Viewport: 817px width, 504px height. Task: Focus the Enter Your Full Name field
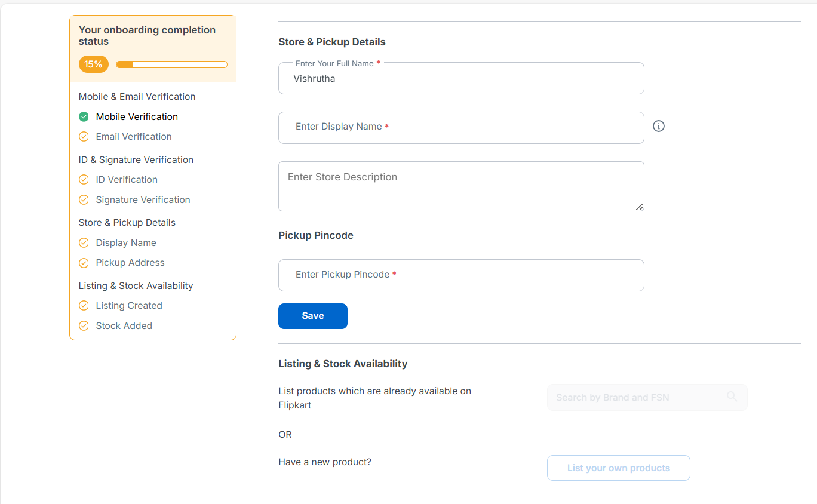click(461, 79)
